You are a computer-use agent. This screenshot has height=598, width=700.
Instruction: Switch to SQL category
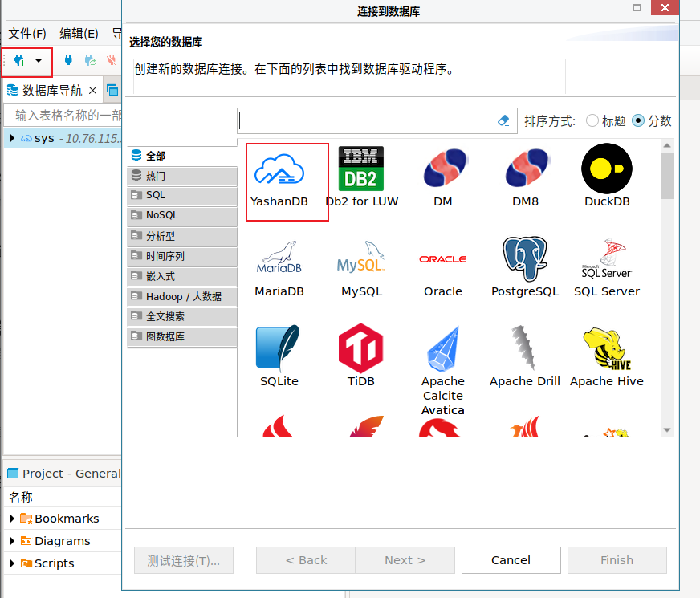pos(182,196)
